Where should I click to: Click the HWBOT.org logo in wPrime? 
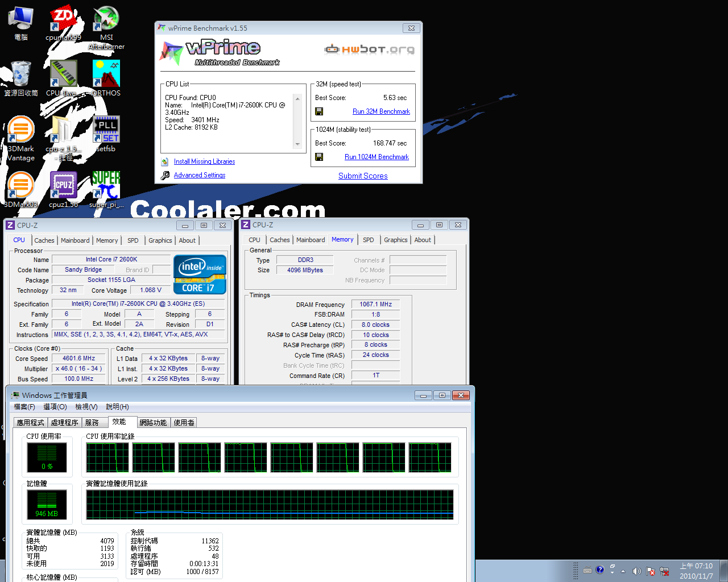click(x=369, y=49)
